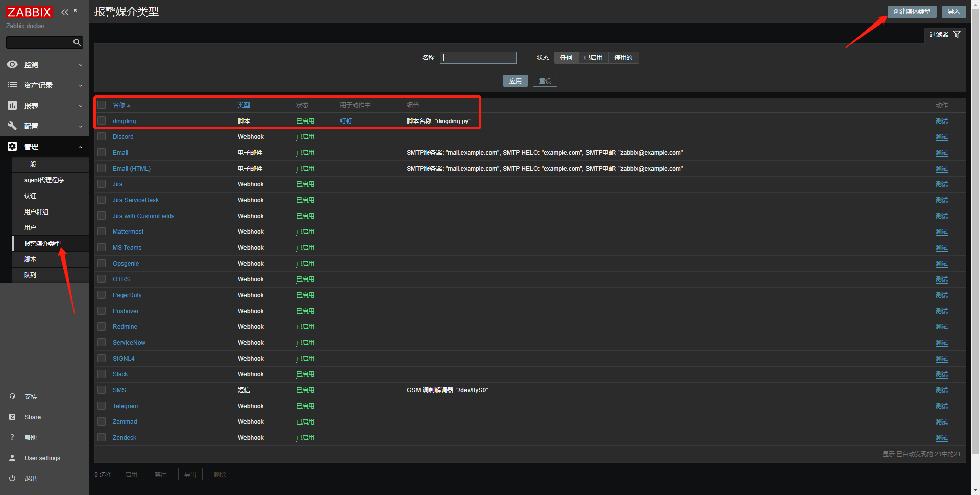
Task: Click the search magnifier icon
Action: pos(77,42)
